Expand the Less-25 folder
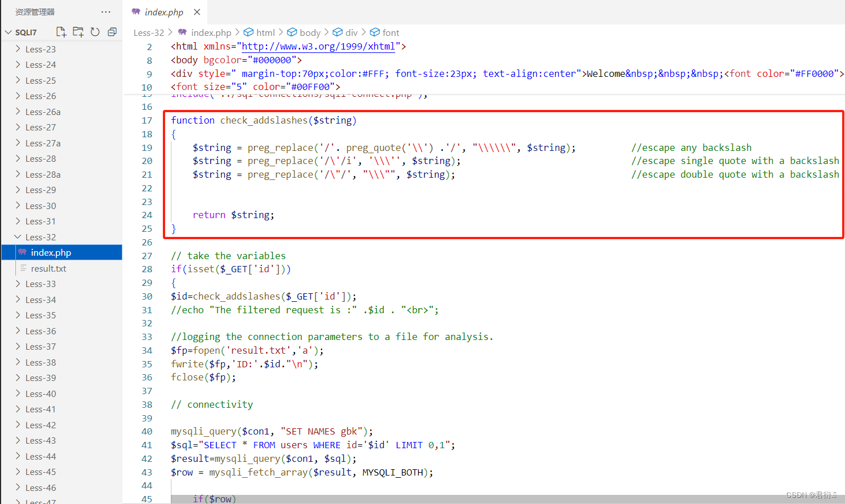 pyautogui.click(x=61, y=80)
